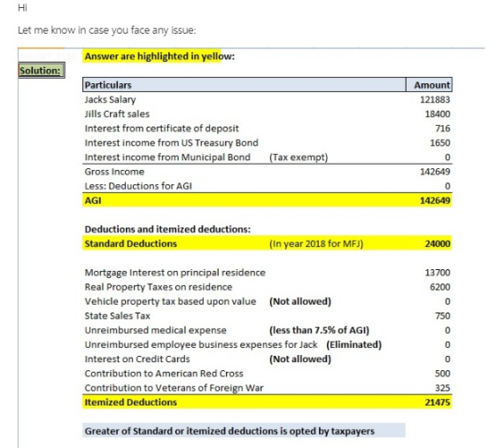Viewport: 496px width, 448px height.
Task: Click the 'Jills Craft sales' label
Action: (x=117, y=114)
